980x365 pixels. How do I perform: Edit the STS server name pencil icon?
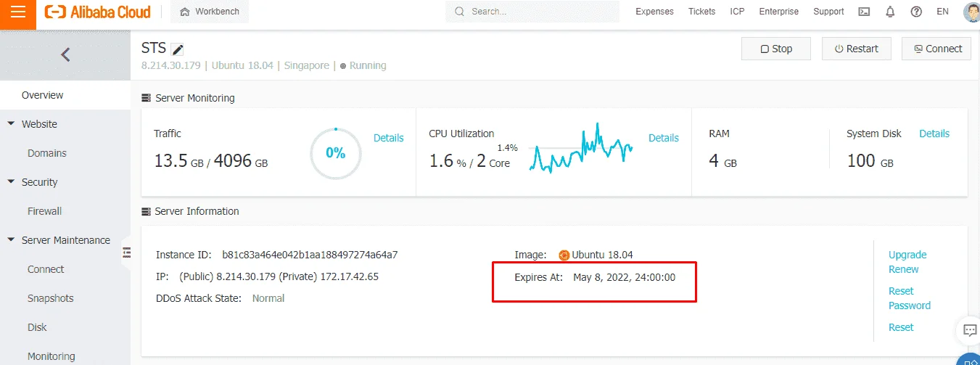pos(178,49)
